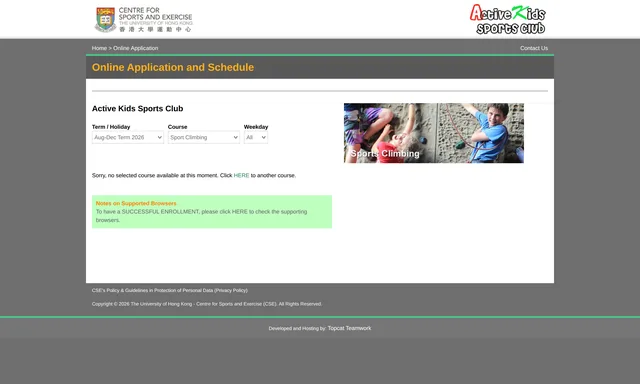Image resolution: width=640 pixels, height=384 pixels.
Task: Open the Weekday dropdown set to All
Action: pos(256,138)
